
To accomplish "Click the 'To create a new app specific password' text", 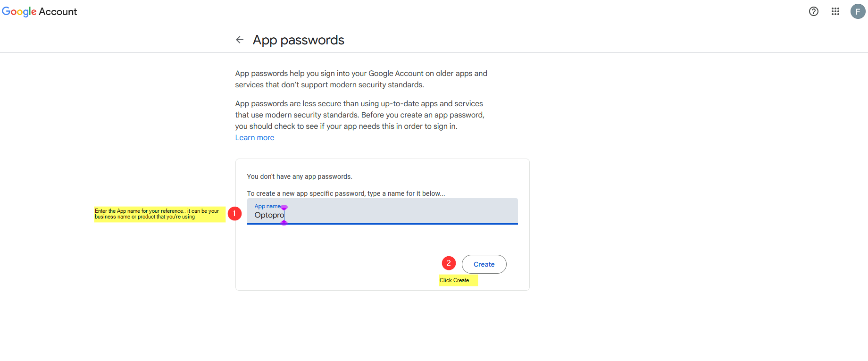I will click(346, 193).
